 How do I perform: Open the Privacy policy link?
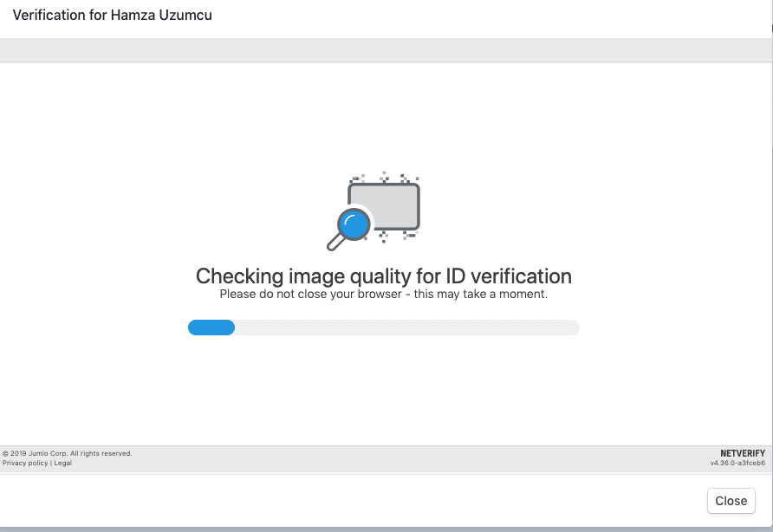(25, 463)
